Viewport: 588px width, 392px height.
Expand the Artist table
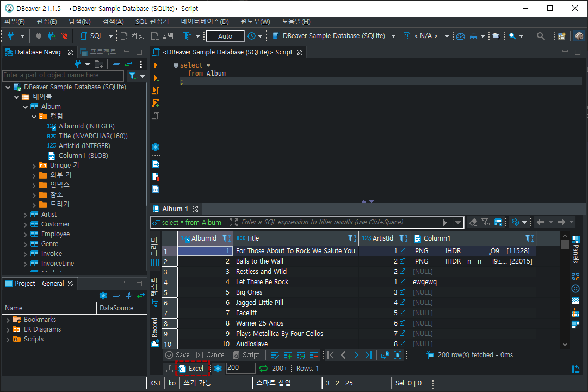pyautogui.click(x=25, y=215)
